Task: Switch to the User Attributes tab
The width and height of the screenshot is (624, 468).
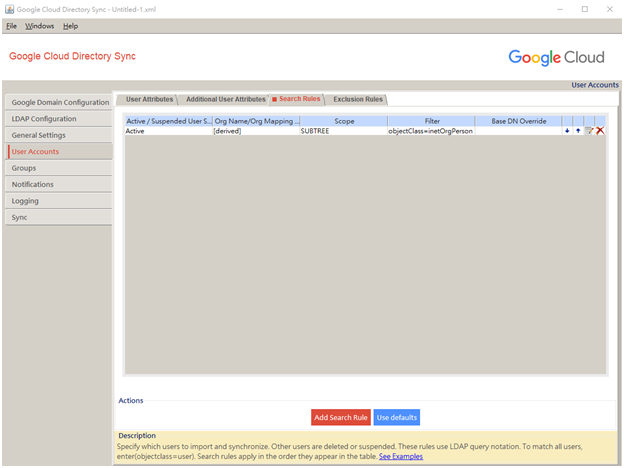Action: click(146, 99)
